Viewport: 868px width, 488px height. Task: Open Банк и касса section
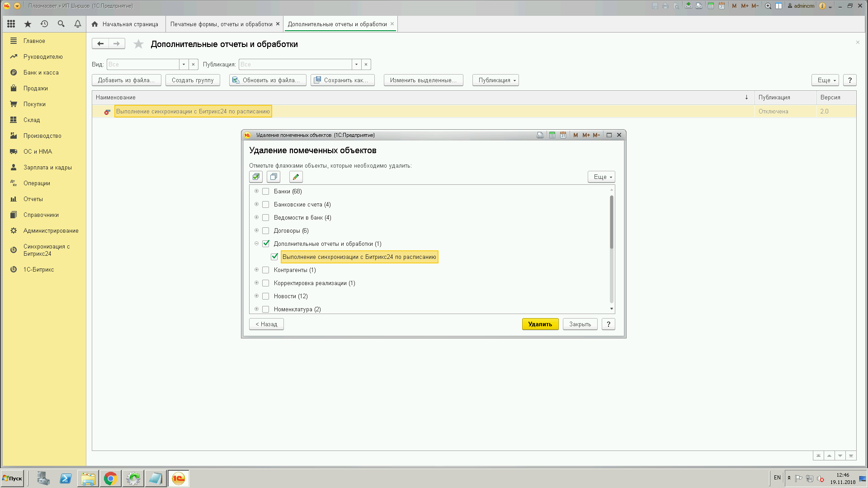pos(41,72)
